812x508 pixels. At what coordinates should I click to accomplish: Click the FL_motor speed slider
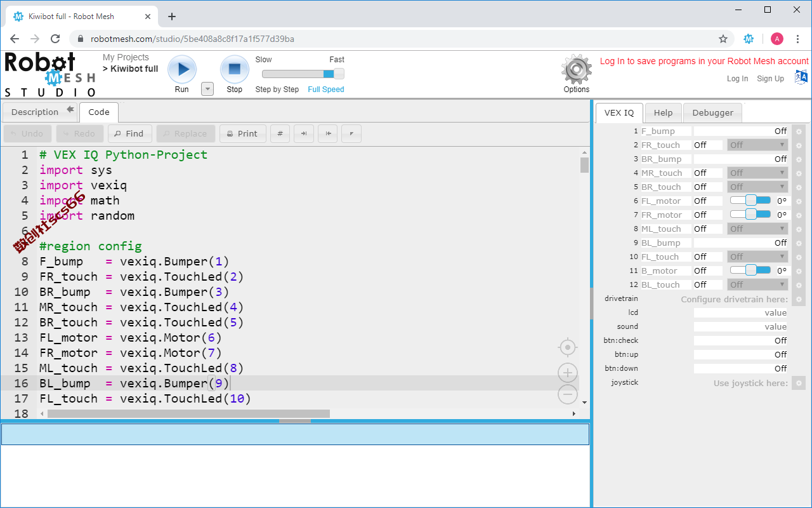coord(750,201)
